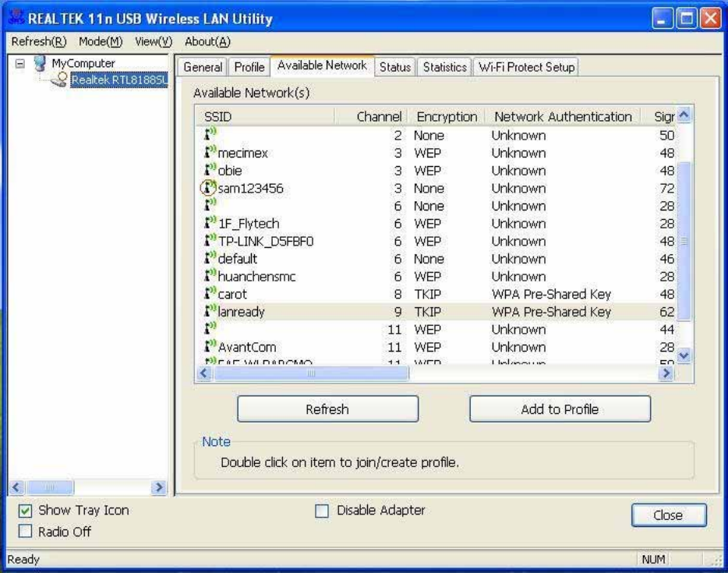
Task: Click TKIP encryption cell for carot
Action: pyautogui.click(x=428, y=294)
